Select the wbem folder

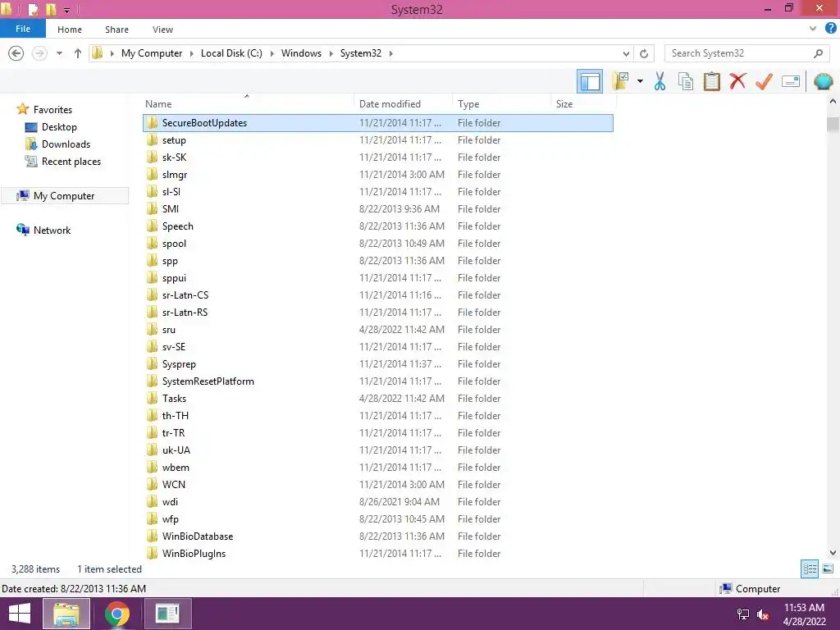pos(377,467)
